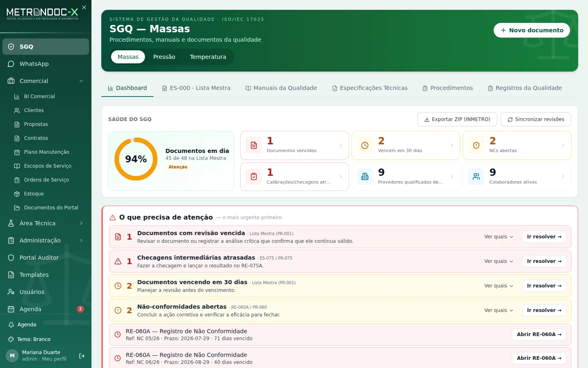The height and width of the screenshot is (368, 588).
Task: Click Exportar ZIP (INMETRO)
Action: coord(457,119)
